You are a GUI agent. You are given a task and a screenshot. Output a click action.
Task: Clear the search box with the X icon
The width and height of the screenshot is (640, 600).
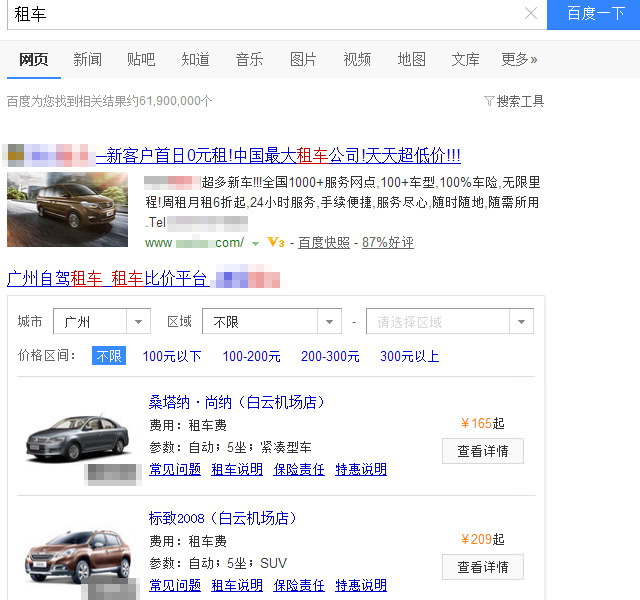pyautogui.click(x=530, y=14)
